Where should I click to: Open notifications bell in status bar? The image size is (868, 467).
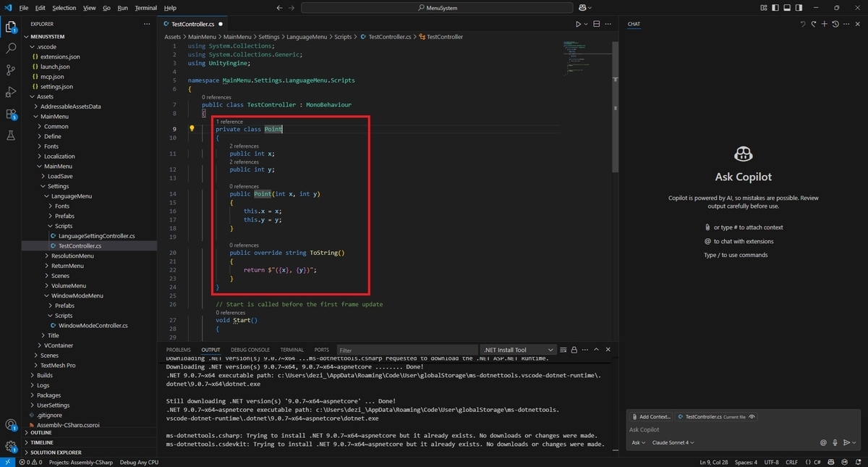pos(857,462)
